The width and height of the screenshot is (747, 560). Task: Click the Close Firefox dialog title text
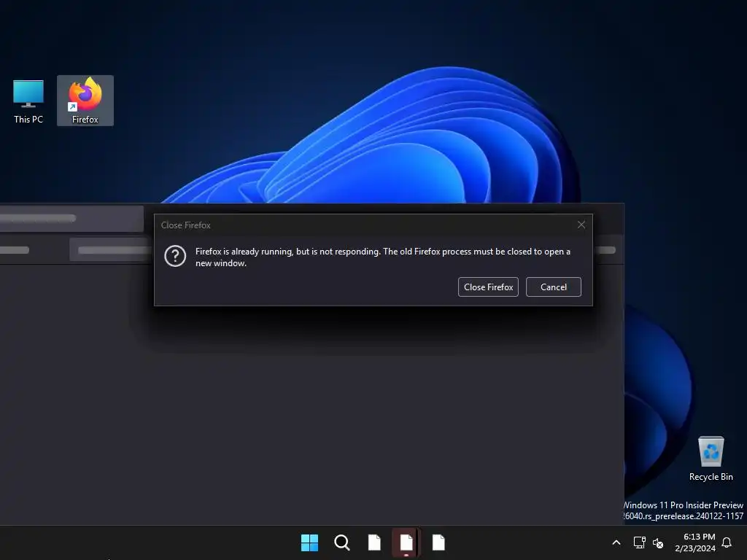(x=186, y=225)
